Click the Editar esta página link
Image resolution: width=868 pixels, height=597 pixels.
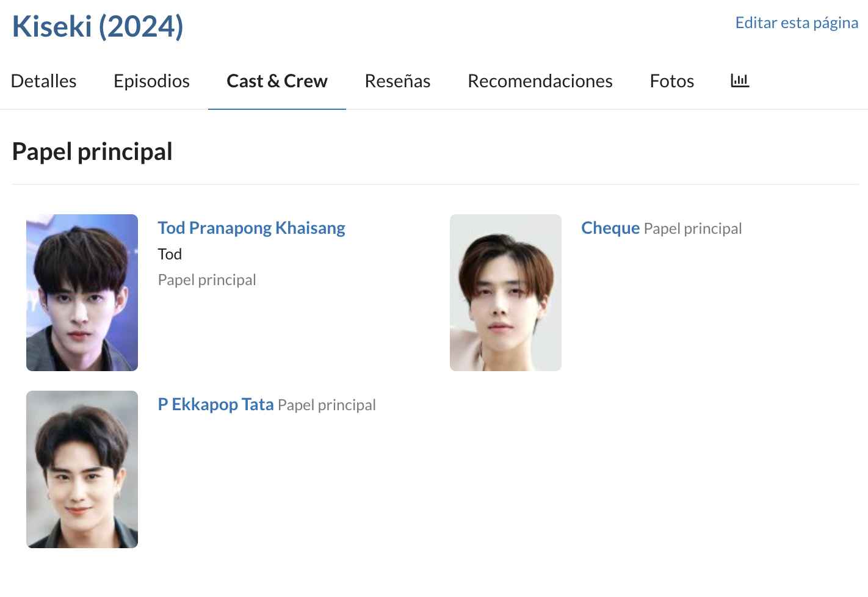click(797, 23)
